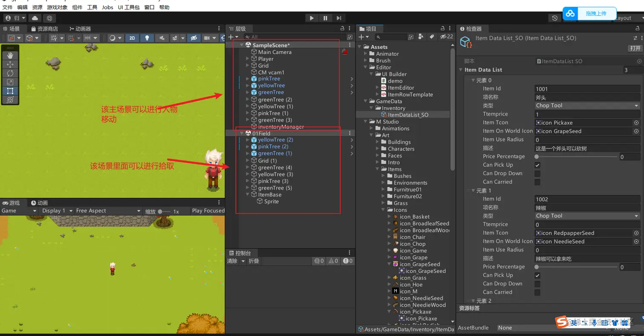Expand the Player object in Hierarchy
Screen dimensions: 644x336
[x=248, y=59]
